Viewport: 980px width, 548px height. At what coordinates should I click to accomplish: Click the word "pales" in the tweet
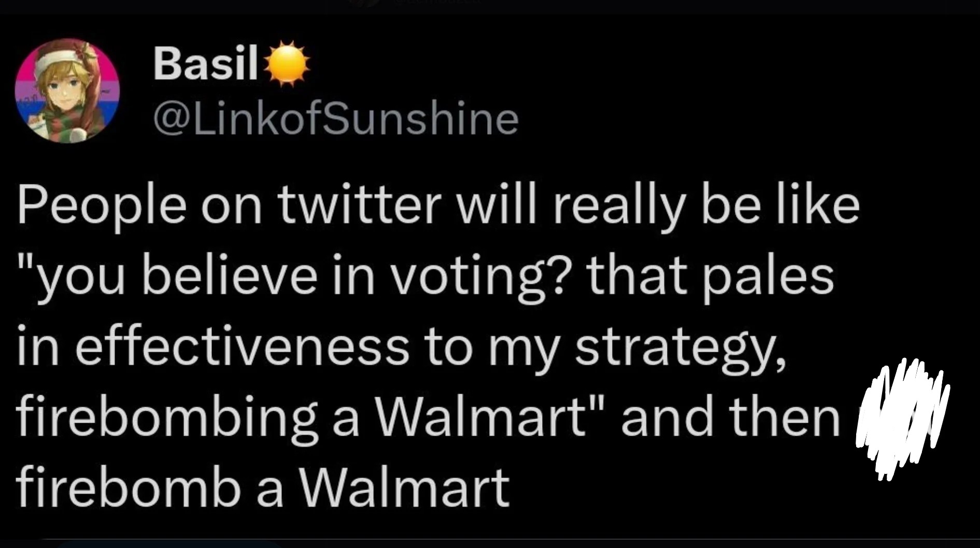tap(768, 278)
